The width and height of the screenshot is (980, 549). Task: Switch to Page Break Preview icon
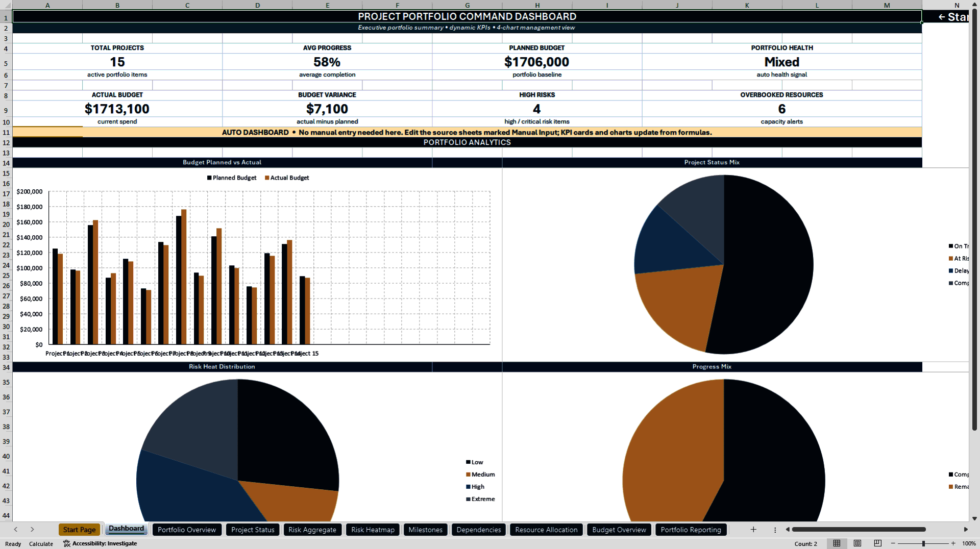[x=878, y=543]
